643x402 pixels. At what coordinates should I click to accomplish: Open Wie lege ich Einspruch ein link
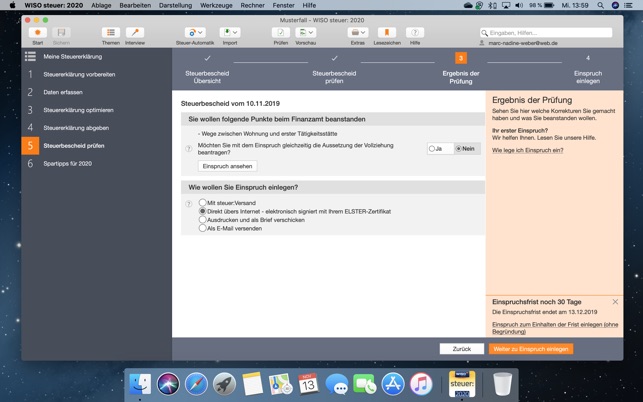[x=527, y=151]
